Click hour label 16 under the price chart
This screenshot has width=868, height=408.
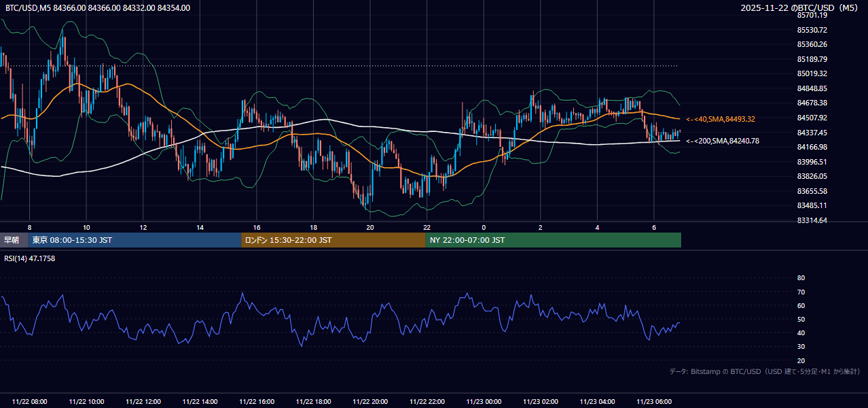pyautogui.click(x=257, y=227)
